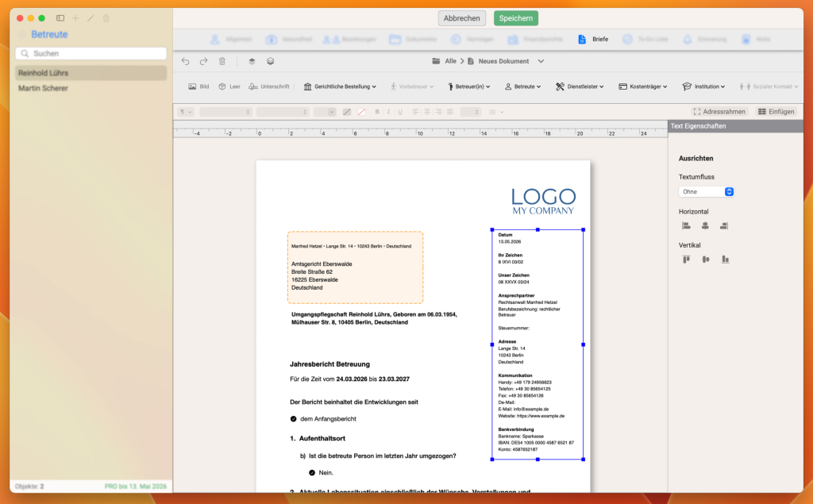This screenshot has width=813, height=504.
Task: Click the Speichern button
Action: [x=516, y=18]
